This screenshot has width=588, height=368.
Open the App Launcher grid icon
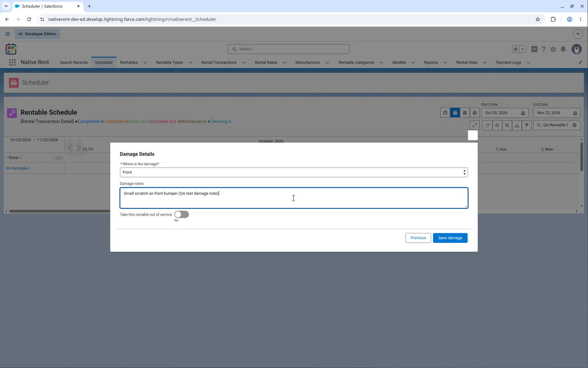12,63
